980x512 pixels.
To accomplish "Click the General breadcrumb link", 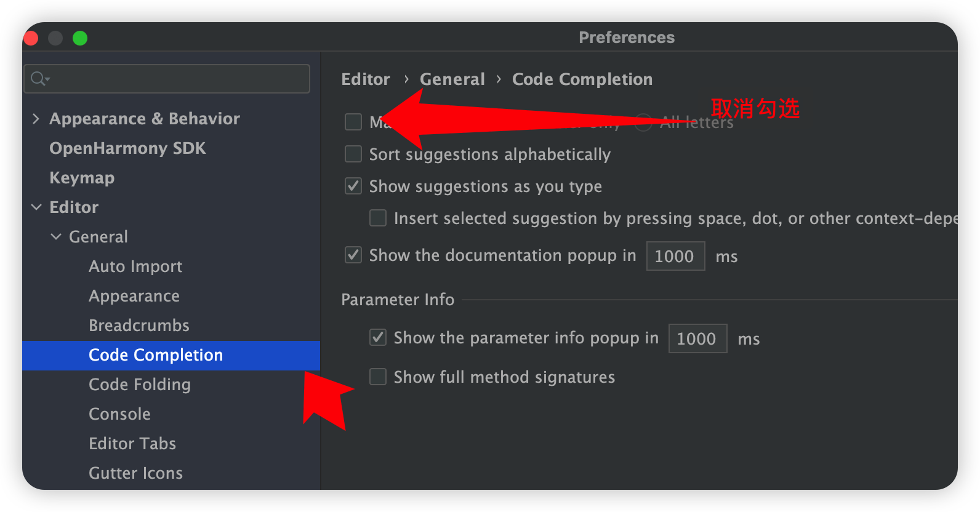I will (x=452, y=79).
